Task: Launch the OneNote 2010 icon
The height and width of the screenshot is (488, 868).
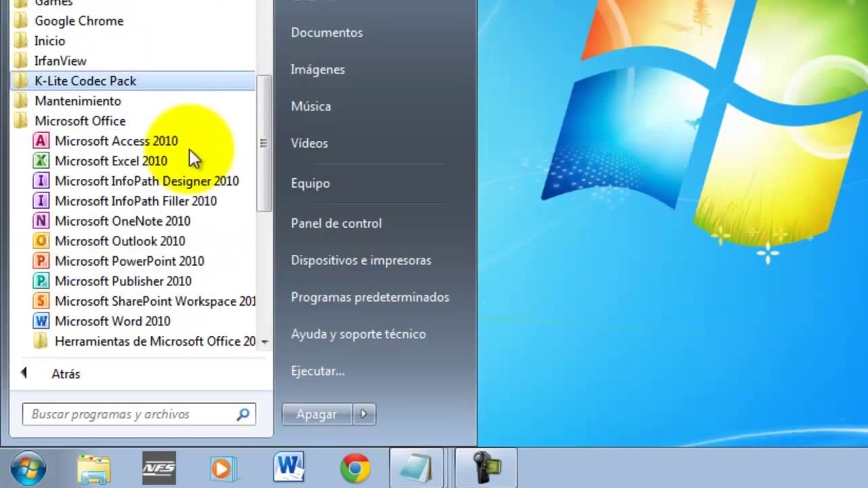Action: point(41,221)
